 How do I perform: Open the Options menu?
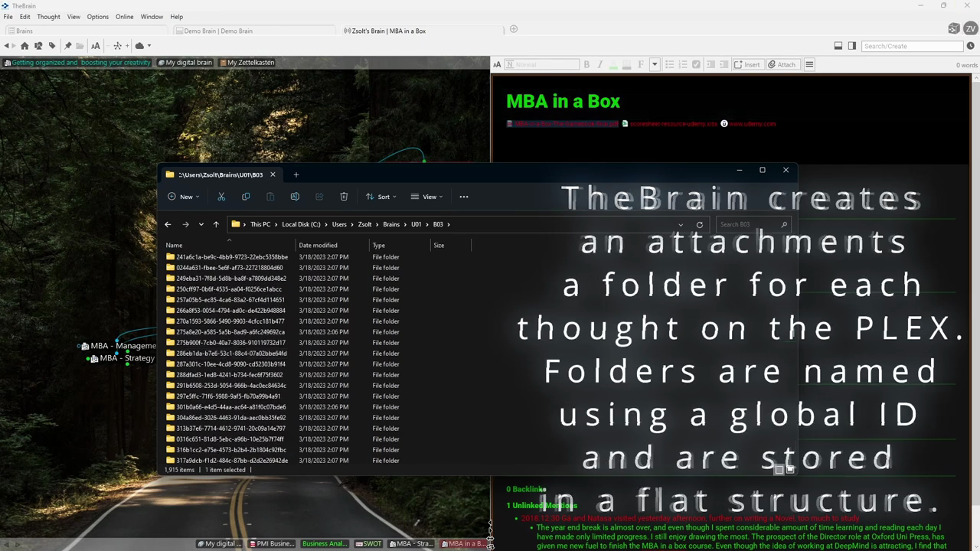coord(97,17)
